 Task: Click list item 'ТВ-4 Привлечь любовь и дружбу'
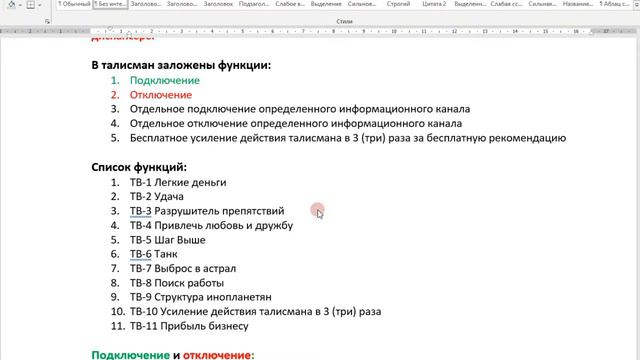click(x=211, y=225)
